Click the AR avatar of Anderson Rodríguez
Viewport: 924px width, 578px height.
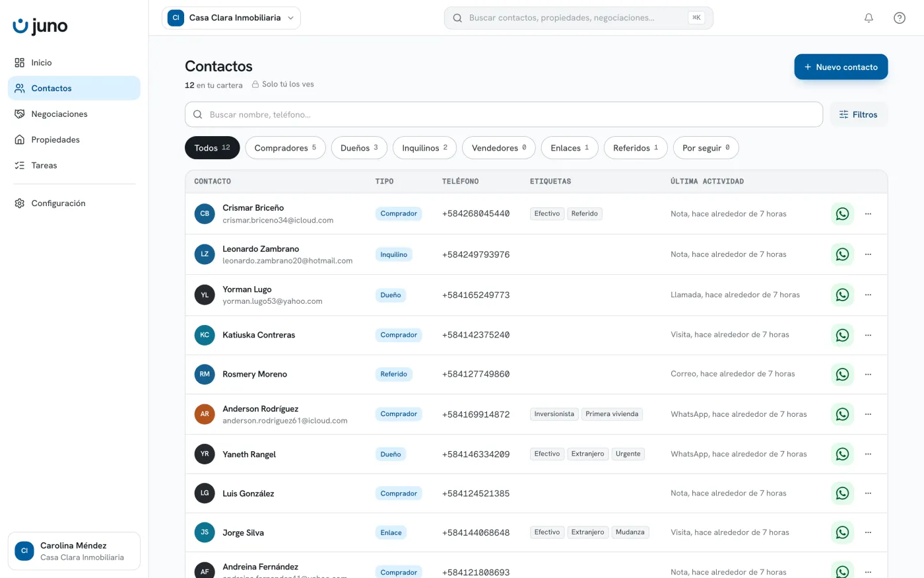[205, 414]
